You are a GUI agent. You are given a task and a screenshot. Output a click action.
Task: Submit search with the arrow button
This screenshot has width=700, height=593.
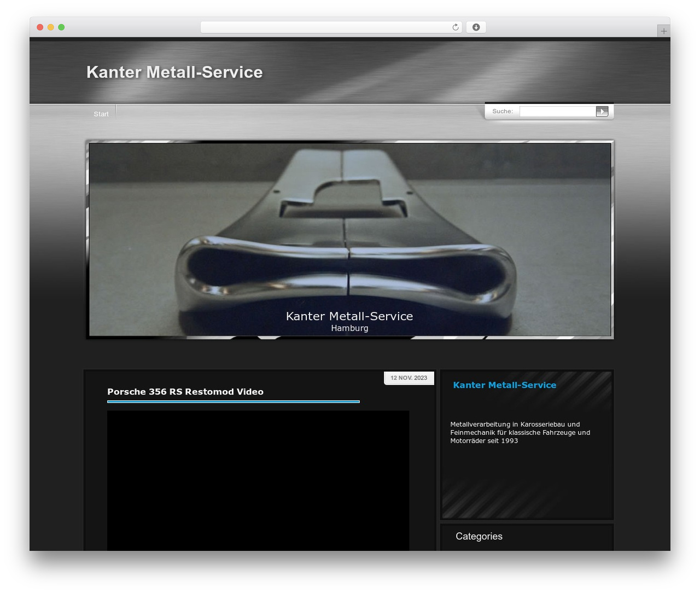click(602, 112)
